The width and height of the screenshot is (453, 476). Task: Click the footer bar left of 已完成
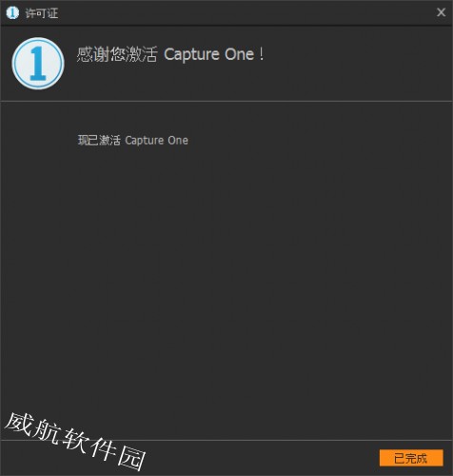tap(260, 458)
